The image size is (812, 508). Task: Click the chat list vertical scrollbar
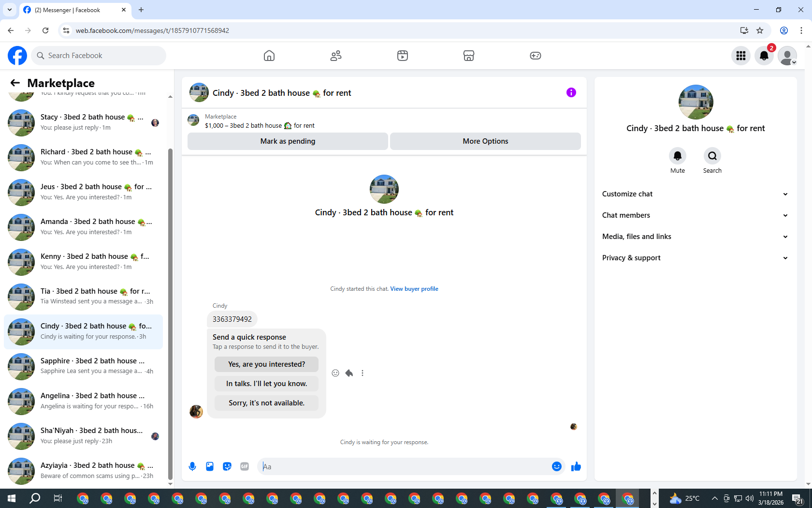[170, 314]
